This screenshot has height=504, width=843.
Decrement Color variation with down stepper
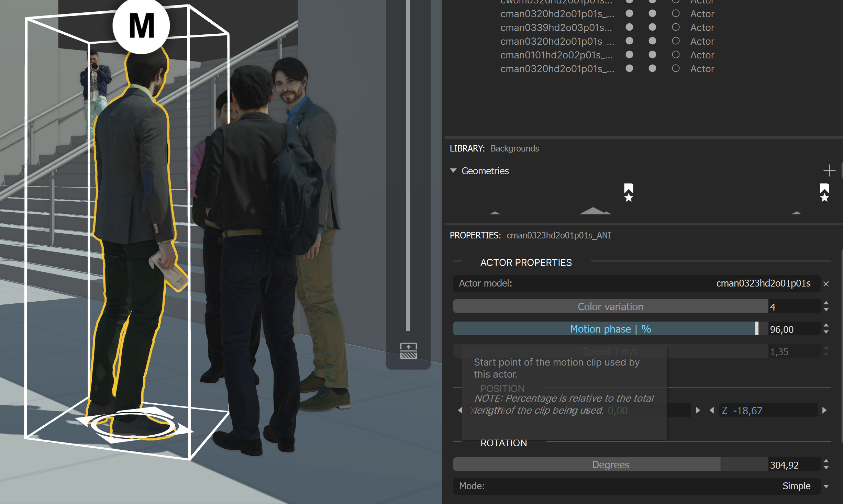coord(826,310)
